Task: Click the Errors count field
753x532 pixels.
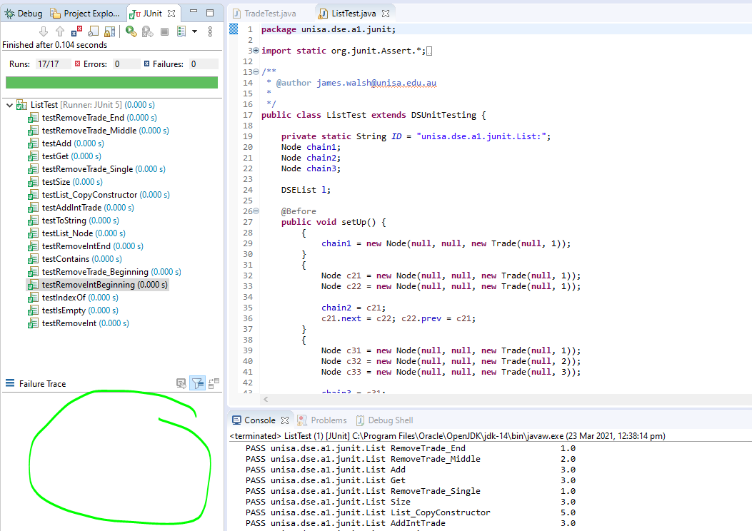Action: (126, 64)
